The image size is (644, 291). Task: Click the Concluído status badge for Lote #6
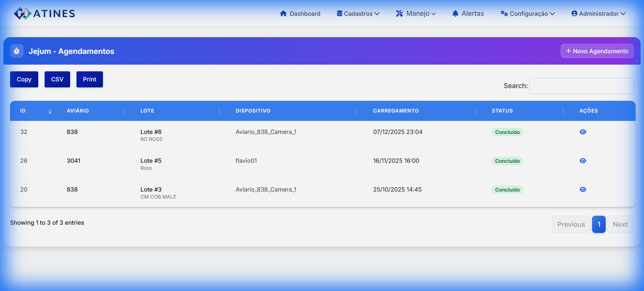[x=507, y=132]
